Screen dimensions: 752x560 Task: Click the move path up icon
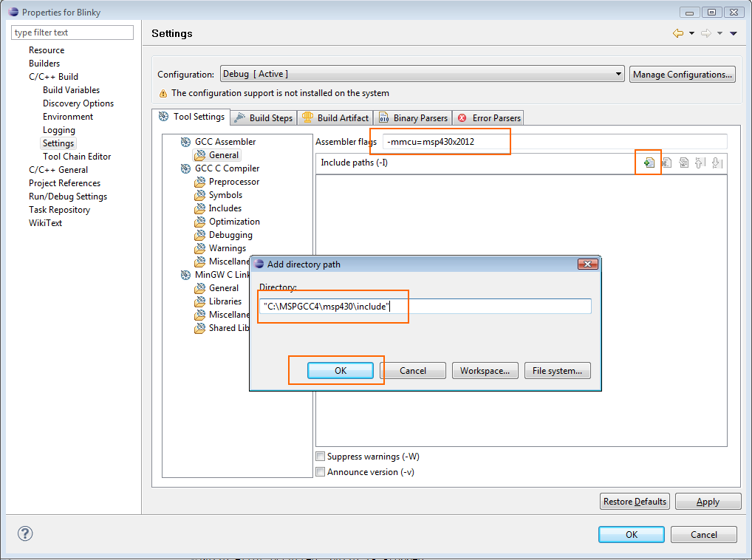coord(700,163)
